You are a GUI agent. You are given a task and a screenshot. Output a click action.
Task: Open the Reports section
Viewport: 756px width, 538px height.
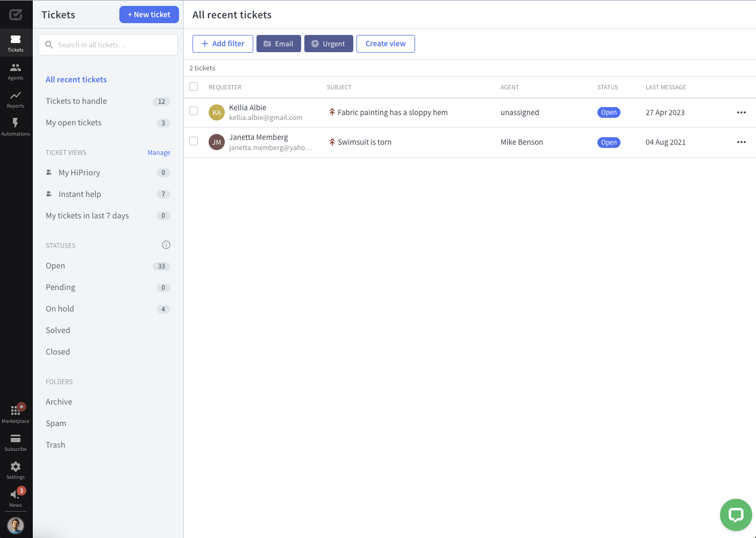coord(16,99)
